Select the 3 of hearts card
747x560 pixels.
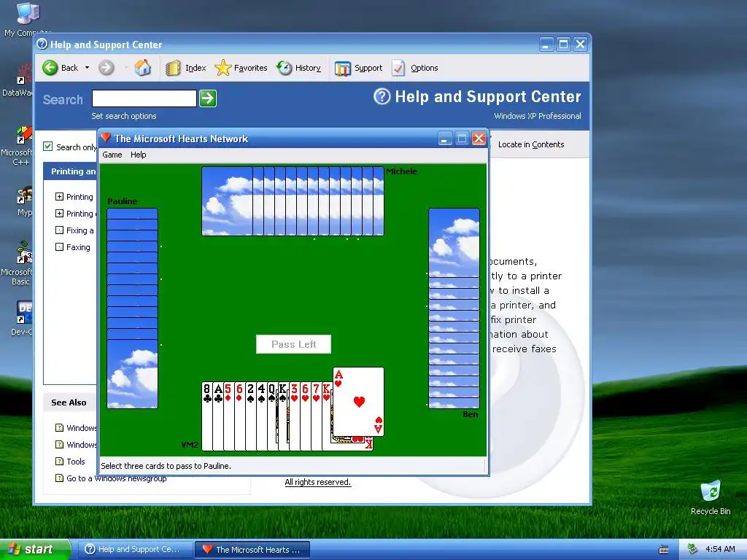pos(295,416)
